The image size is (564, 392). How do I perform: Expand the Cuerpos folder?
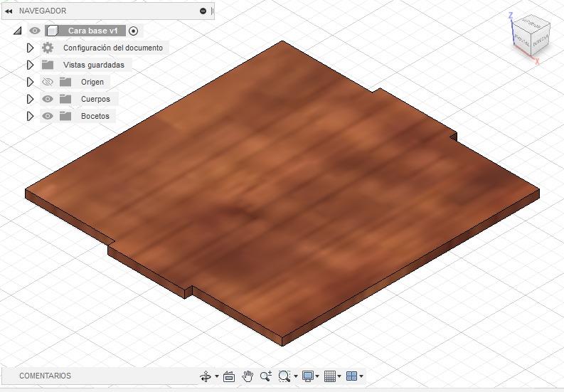(30, 99)
